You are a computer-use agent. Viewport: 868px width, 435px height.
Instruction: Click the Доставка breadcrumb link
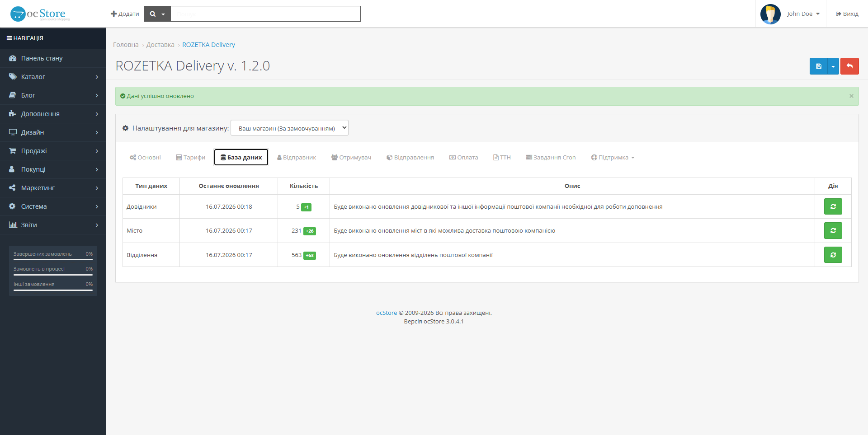tap(160, 45)
